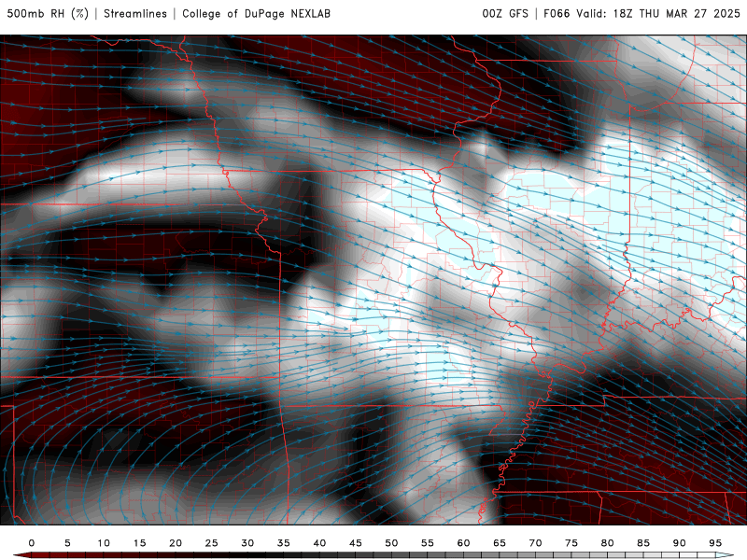The width and height of the screenshot is (747, 560).
Task: Click the "College of DuPage NEXLAB" text
Action: [x=256, y=14]
